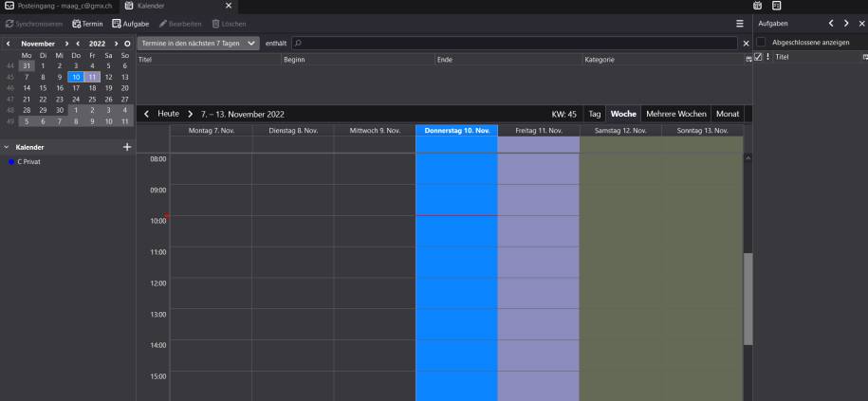Viewport: 868px width, 401px height.
Task: Sort Aufgaben by Titel column
Action: click(x=817, y=57)
